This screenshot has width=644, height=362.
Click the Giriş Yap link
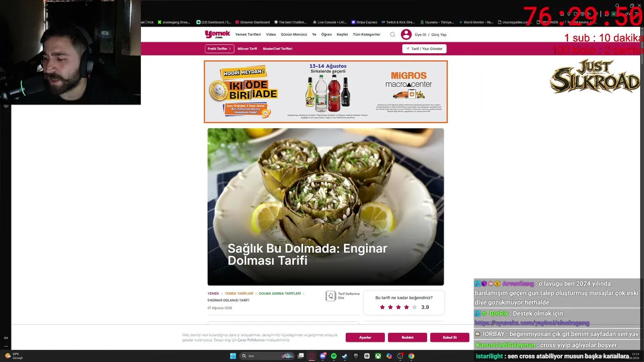click(439, 35)
